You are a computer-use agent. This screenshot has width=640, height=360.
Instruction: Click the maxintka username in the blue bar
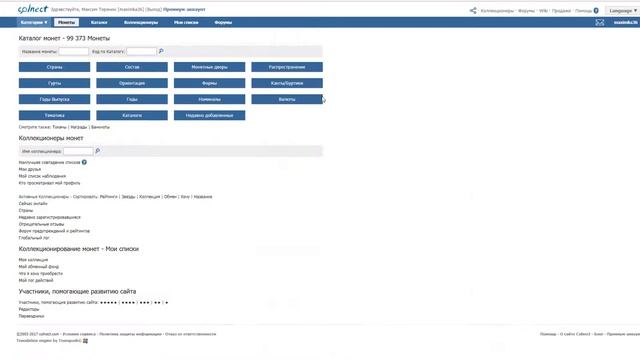pos(626,22)
